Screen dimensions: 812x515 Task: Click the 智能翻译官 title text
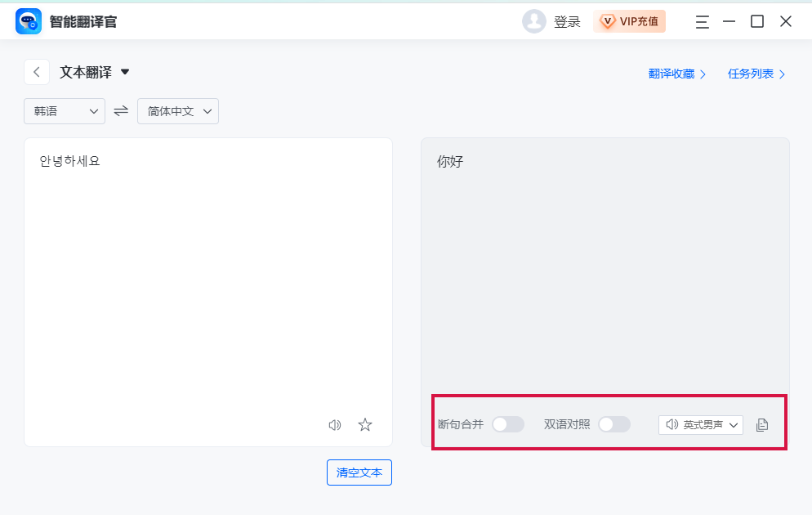coord(83,22)
